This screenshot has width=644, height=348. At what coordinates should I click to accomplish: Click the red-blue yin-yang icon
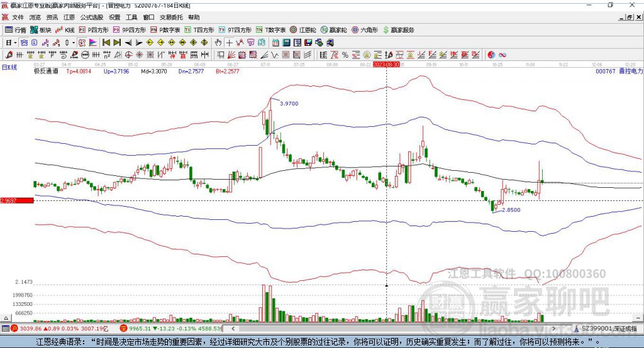(x=491, y=55)
